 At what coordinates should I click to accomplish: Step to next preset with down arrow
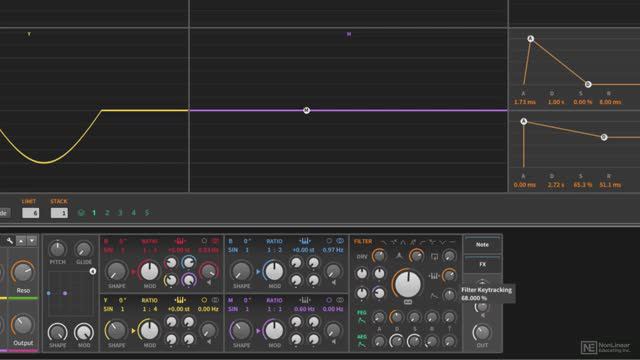coord(31,241)
